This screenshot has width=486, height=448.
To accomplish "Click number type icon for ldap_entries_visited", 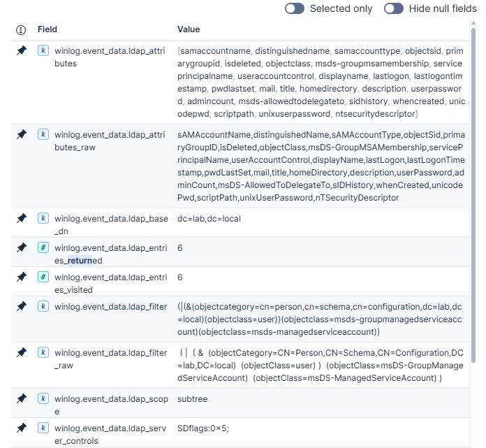I will coord(43,277).
